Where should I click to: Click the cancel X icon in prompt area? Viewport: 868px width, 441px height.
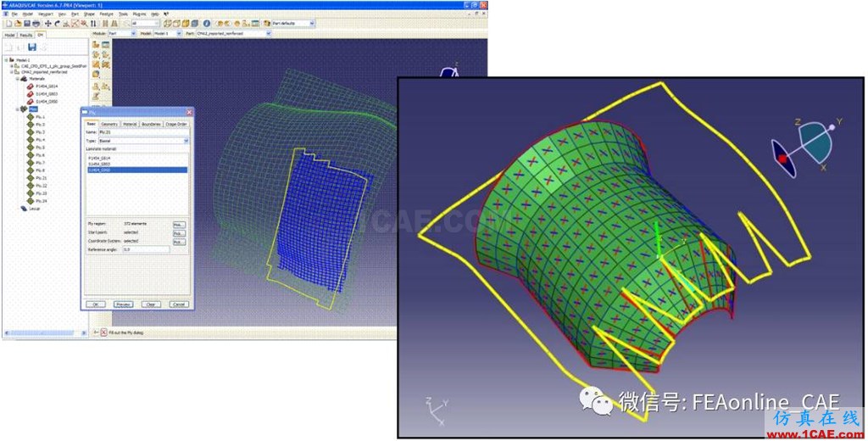(x=103, y=332)
